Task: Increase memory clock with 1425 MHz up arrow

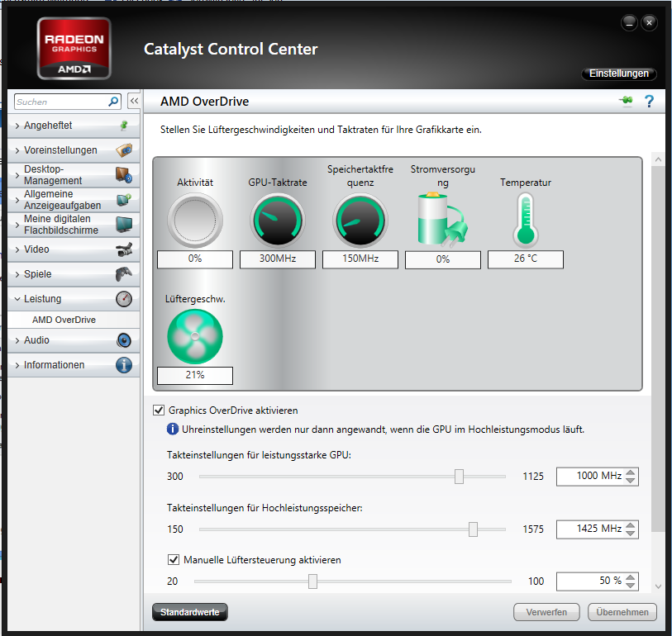Action: (x=630, y=525)
